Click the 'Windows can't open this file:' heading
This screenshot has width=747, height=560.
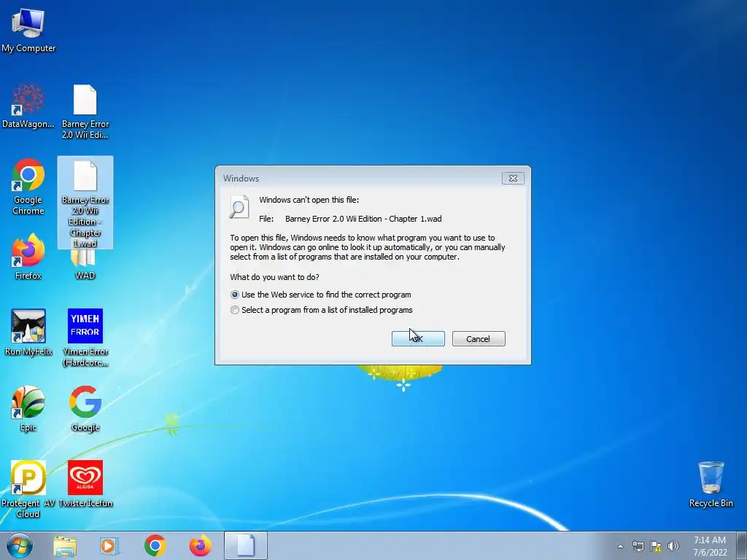click(309, 200)
